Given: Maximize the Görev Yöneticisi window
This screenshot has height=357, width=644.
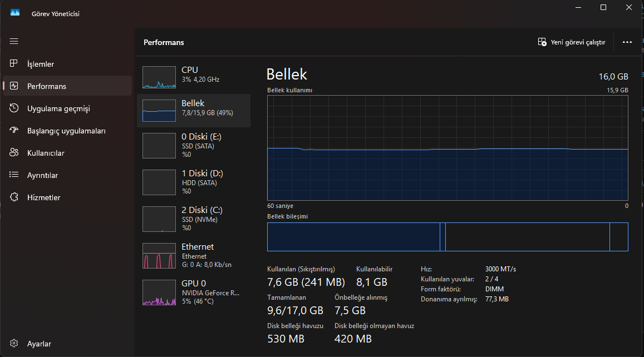Looking at the screenshot, I should tap(603, 7).
